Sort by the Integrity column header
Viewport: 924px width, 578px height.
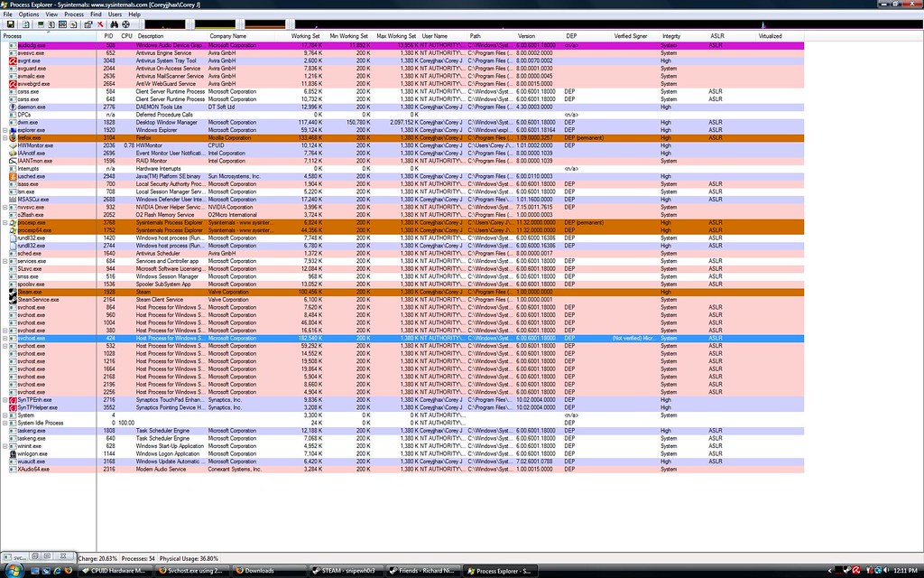click(682, 36)
